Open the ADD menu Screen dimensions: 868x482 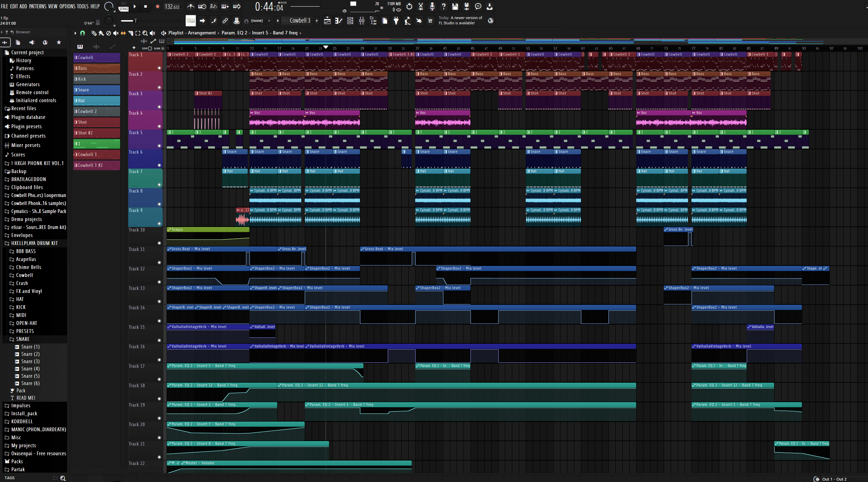23,6
